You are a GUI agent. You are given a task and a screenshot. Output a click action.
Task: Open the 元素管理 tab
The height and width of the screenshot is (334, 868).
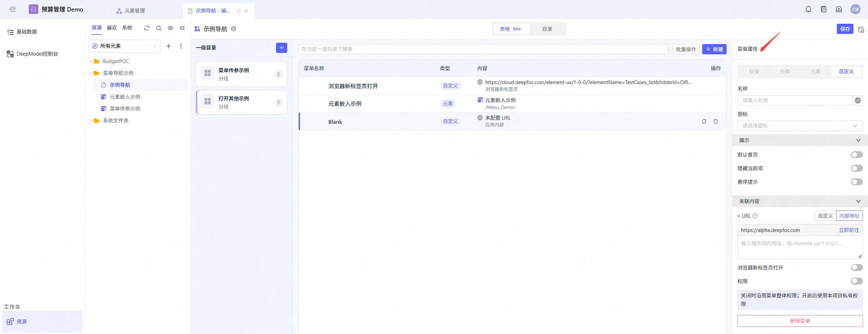131,11
